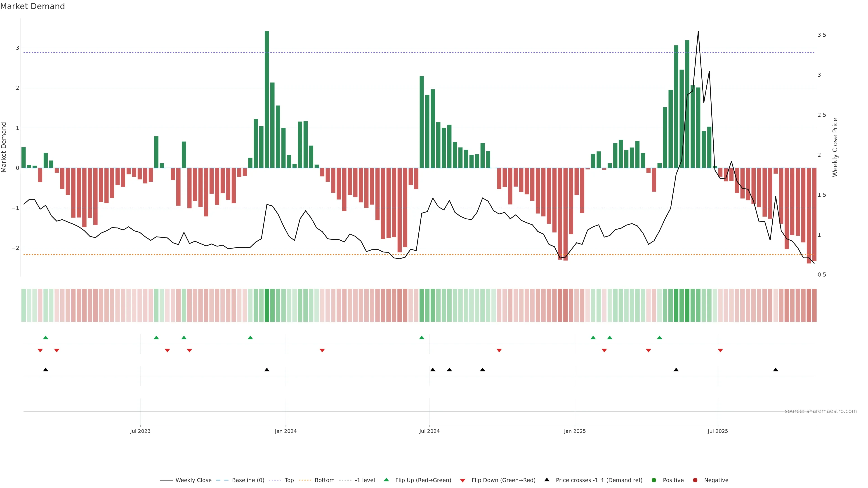
Task: Click the darkest green cell in heatmap strip
Action: tap(267, 305)
